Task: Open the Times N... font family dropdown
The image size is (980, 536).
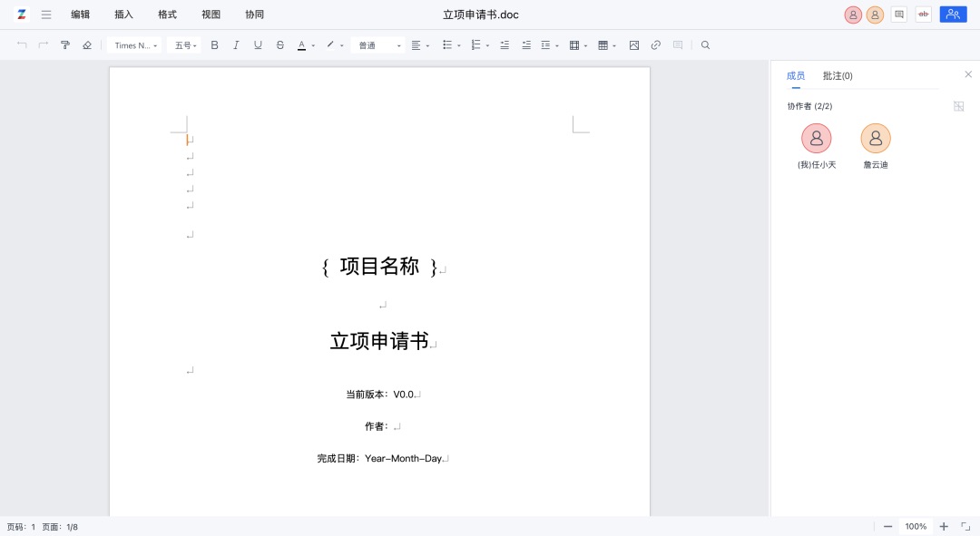Action: [x=135, y=45]
